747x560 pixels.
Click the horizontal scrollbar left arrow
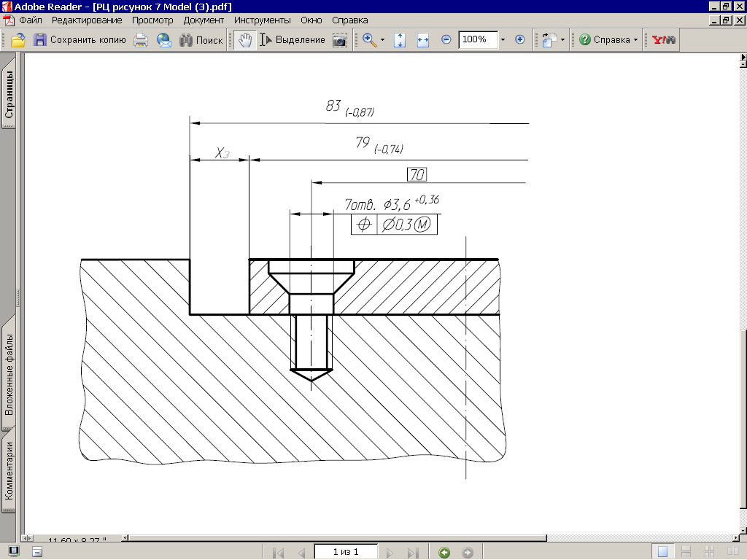click(x=125, y=538)
